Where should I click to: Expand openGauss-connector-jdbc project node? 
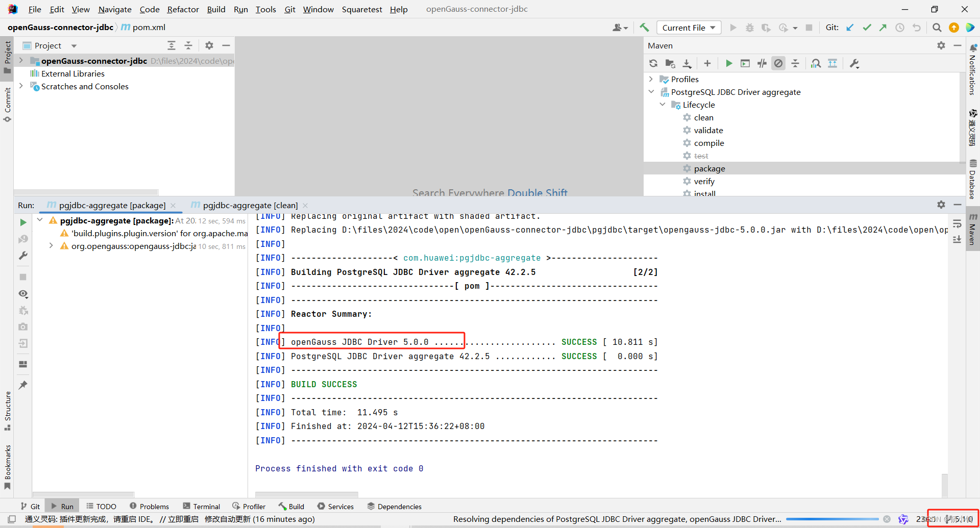21,60
